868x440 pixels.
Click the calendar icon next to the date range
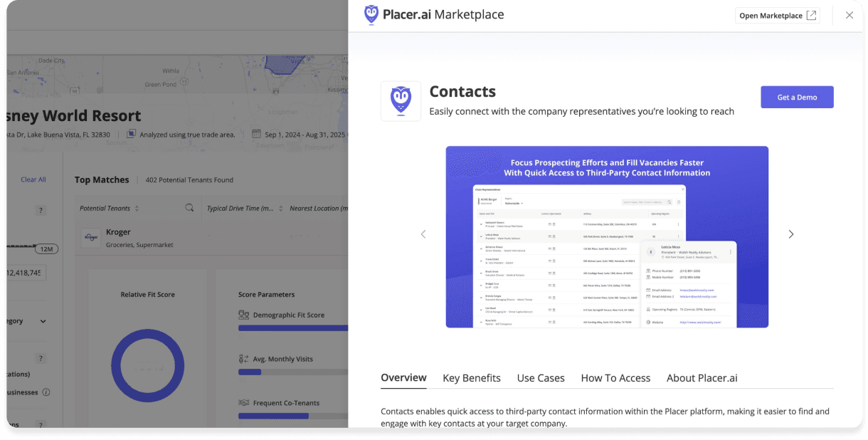256,135
